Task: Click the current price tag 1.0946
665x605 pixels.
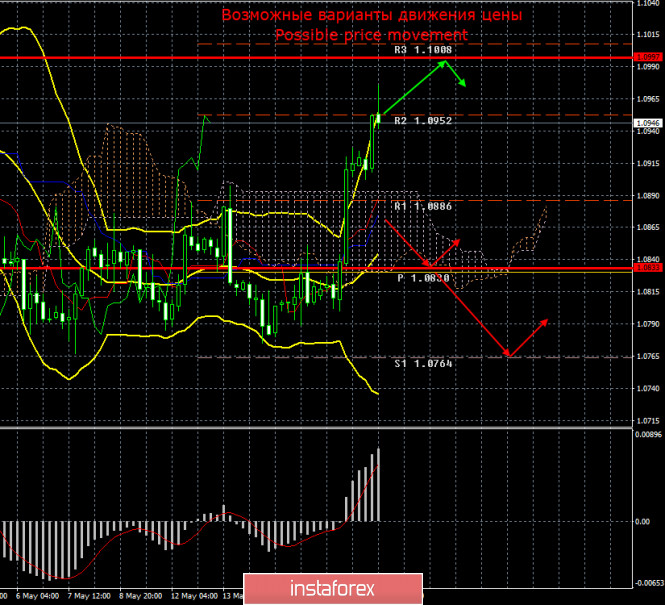Action: [x=648, y=123]
